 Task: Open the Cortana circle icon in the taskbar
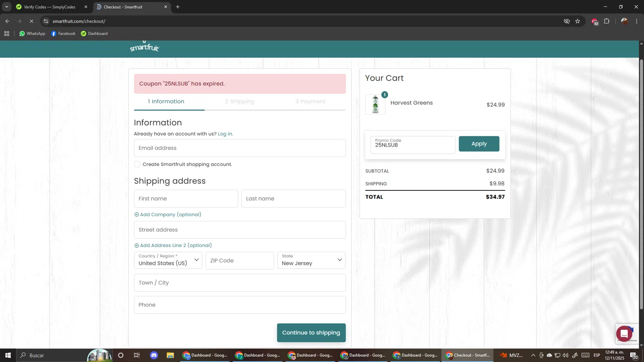pyautogui.click(x=121, y=355)
